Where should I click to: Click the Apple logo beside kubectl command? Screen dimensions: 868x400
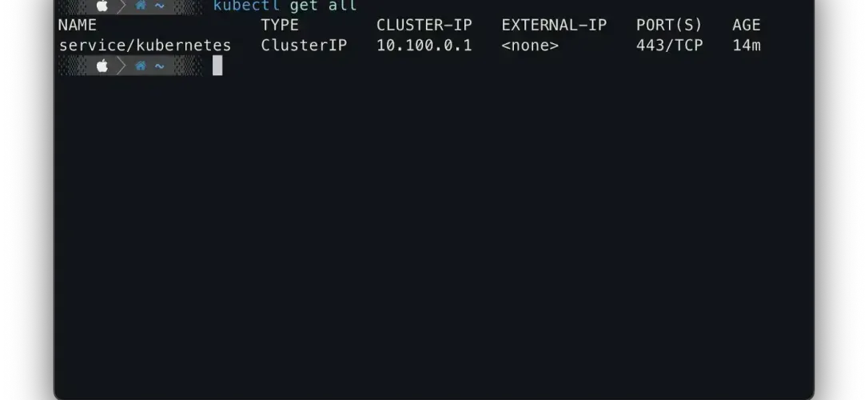[x=102, y=6]
